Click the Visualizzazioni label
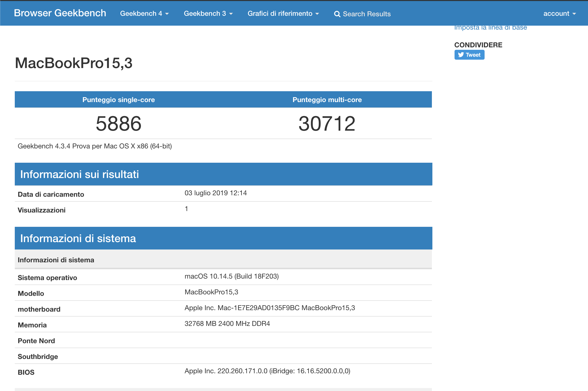Image resolution: width=588 pixels, height=391 pixels. 42,210
